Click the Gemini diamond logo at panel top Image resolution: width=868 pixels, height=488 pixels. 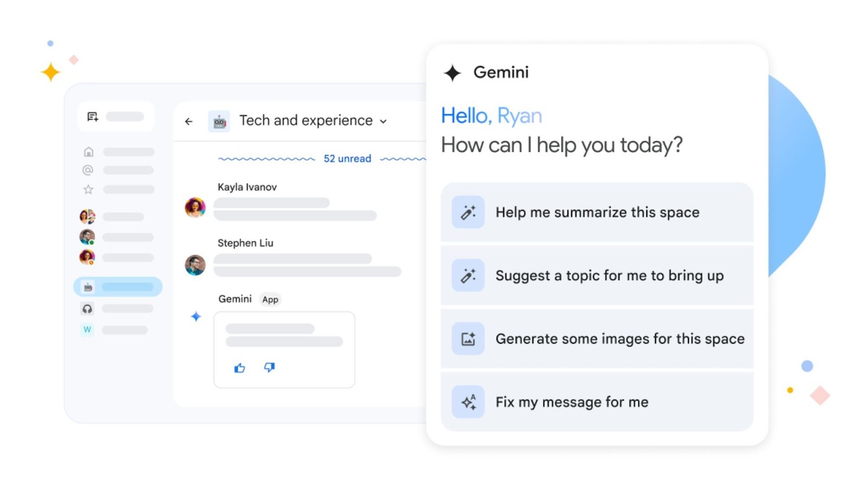tap(451, 72)
